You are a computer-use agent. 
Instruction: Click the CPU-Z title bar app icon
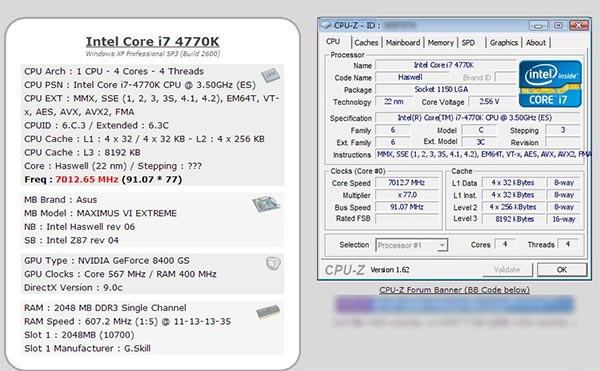click(x=326, y=26)
